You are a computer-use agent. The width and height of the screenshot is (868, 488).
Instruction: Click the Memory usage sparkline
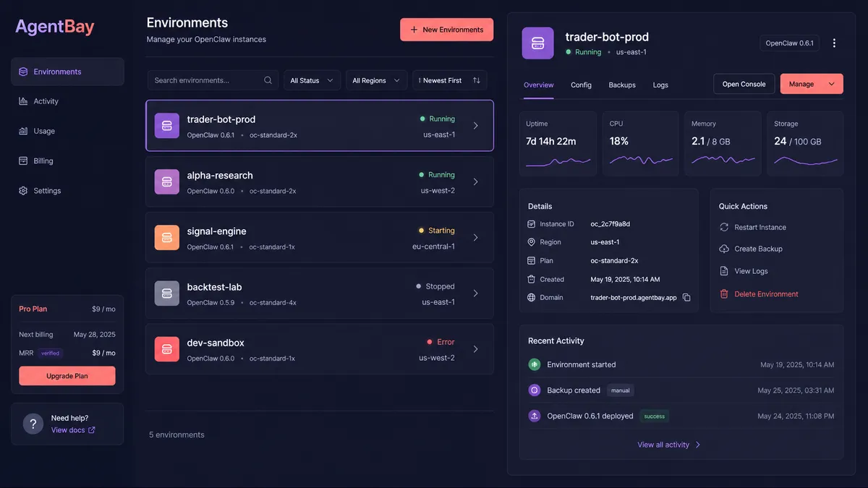coord(723,160)
